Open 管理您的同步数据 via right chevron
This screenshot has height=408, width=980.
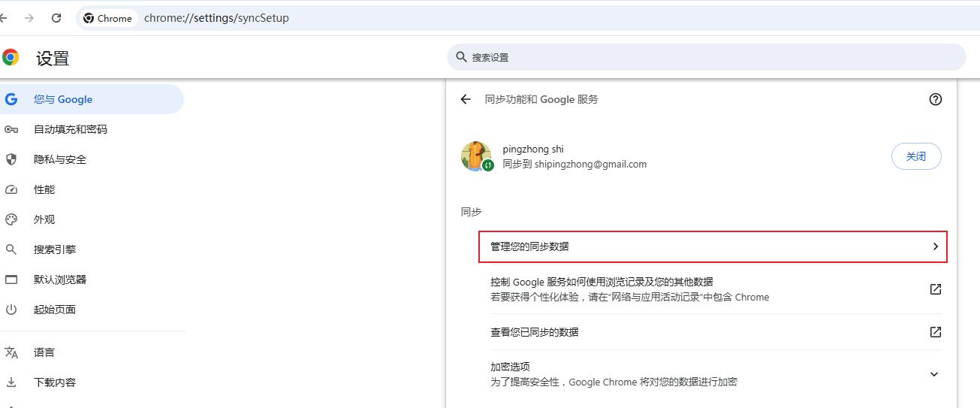[x=935, y=246]
